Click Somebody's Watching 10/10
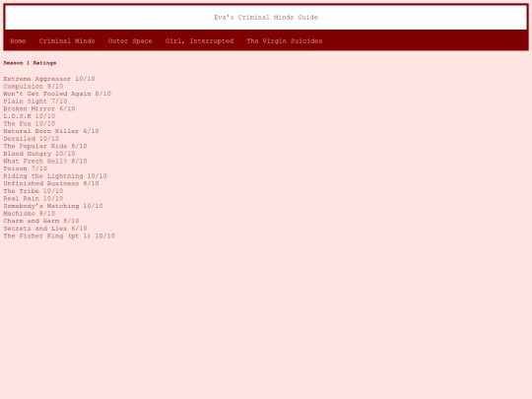This screenshot has width=532, height=399. [53, 206]
